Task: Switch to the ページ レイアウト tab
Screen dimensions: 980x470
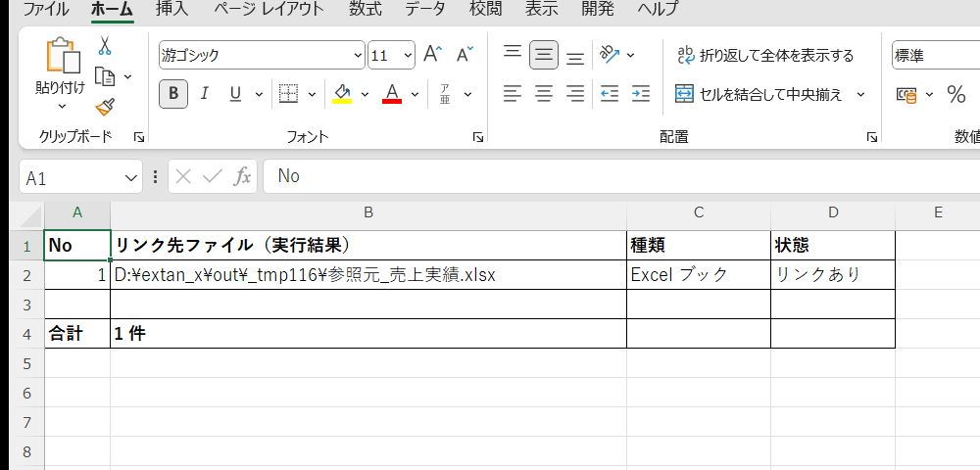Action: (x=269, y=9)
